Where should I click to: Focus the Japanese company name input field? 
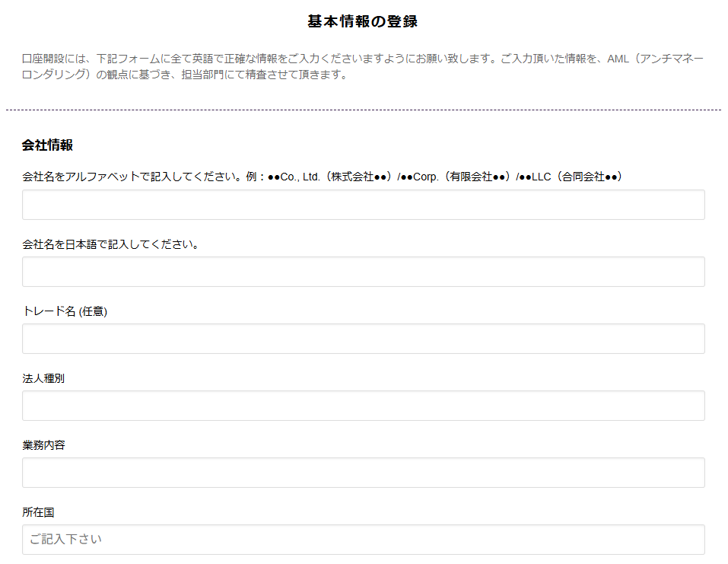click(x=363, y=272)
